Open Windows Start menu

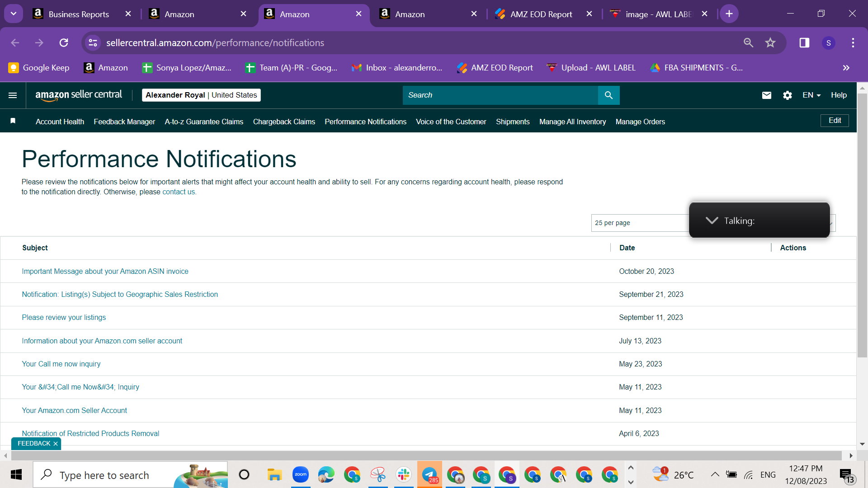16,474
